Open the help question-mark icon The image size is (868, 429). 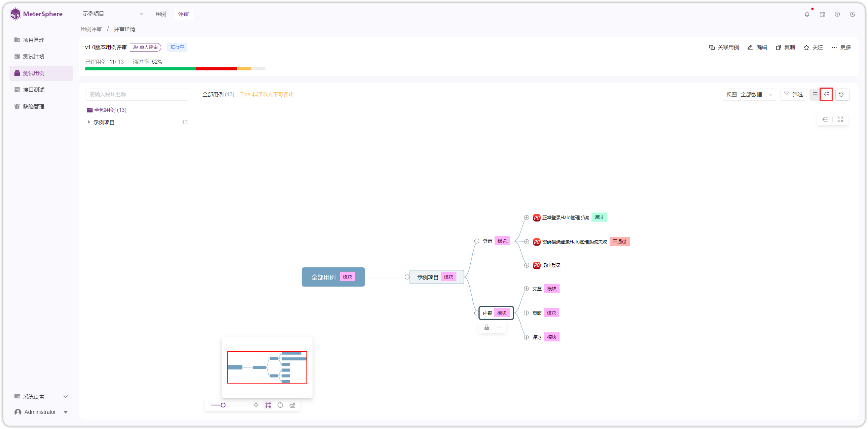click(x=837, y=14)
